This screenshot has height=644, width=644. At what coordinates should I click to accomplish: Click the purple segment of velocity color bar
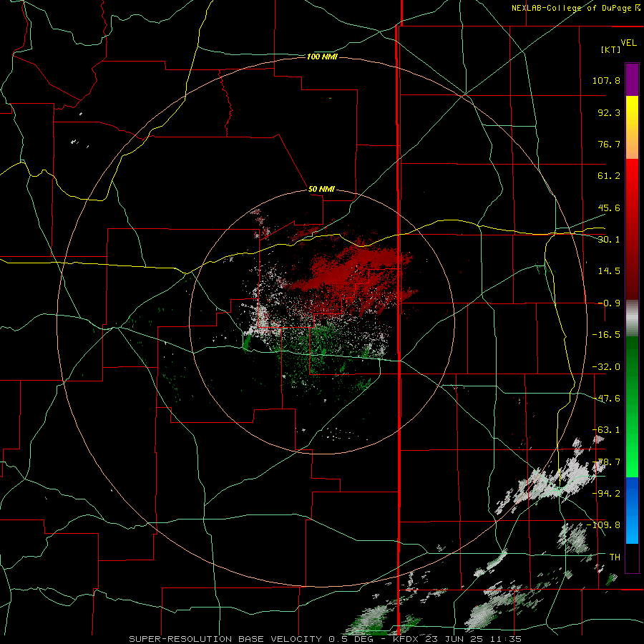coord(632,79)
